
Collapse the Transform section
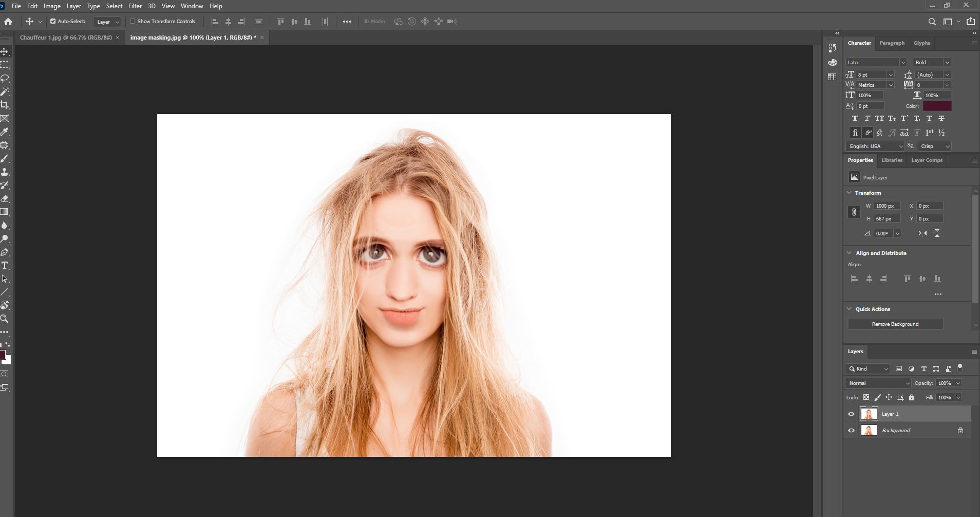[849, 193]
